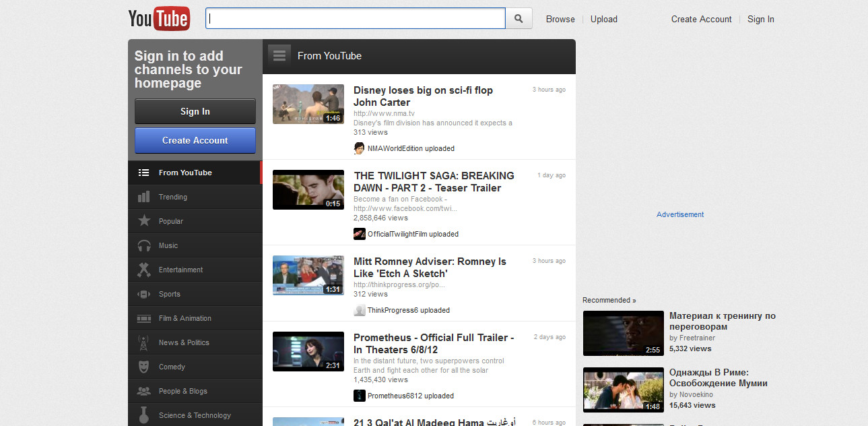
Task: Click the blue Create Account button
Action: click(x=195, y=140)
